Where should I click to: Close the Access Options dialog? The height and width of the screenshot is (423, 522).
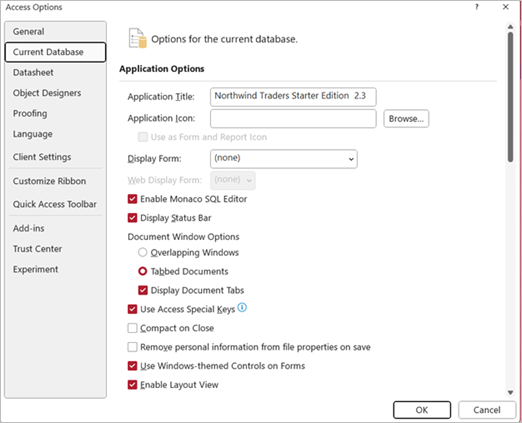[506, 7]
